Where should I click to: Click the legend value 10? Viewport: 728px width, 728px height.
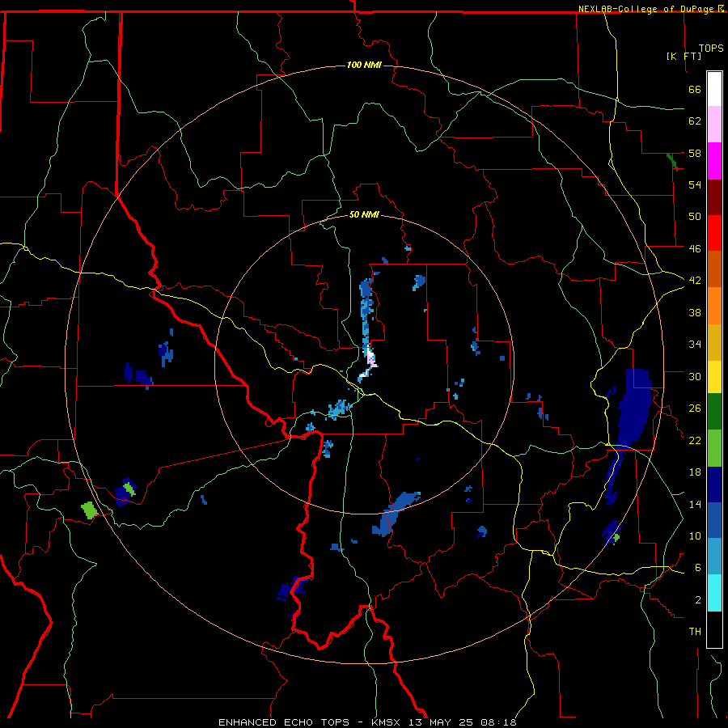tap(695, 535)
